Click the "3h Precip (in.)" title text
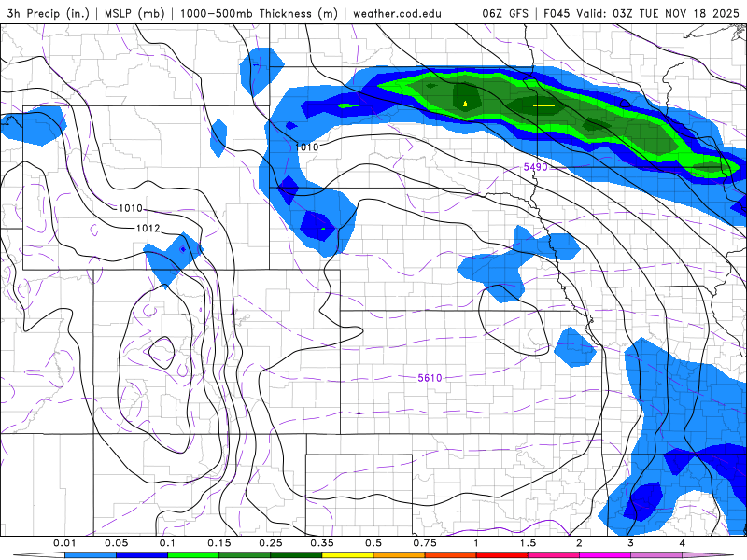Image resolution: width=747 pixels, height=560 pixels. click(x=49, y=13)
